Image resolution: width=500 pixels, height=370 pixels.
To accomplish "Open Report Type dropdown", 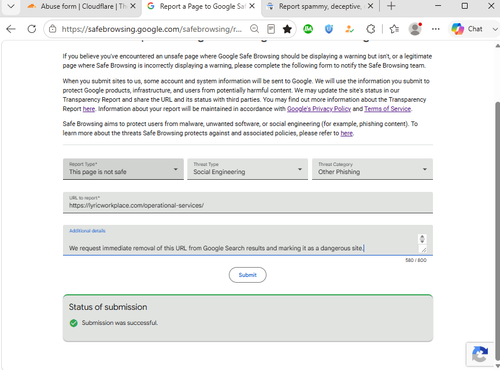I will pos(123,169).
